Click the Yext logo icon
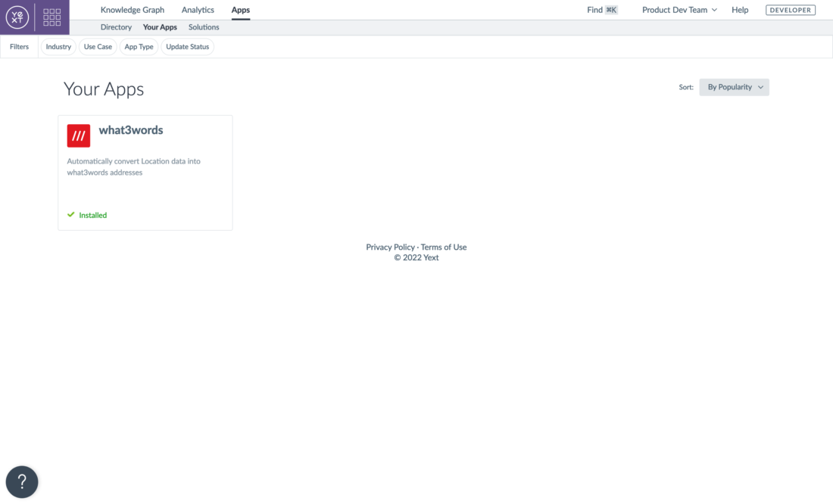This screenshot has height=504, width=833. click(17, 17)
